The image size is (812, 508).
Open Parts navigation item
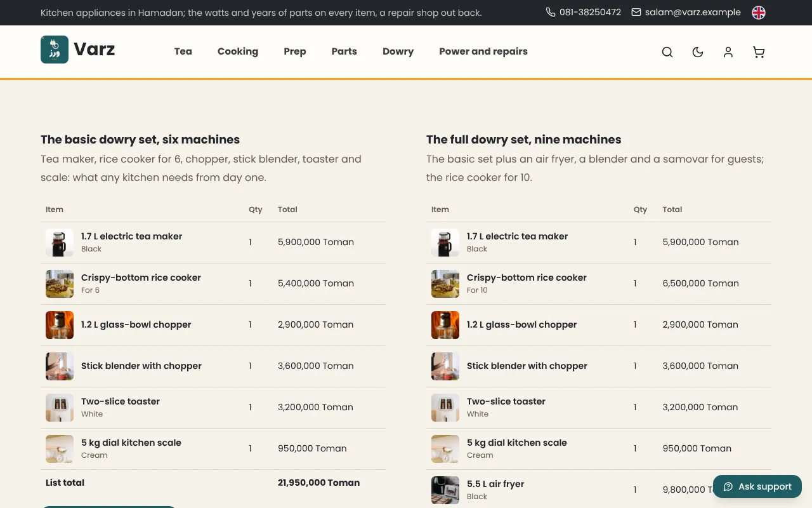pos(344,51)
